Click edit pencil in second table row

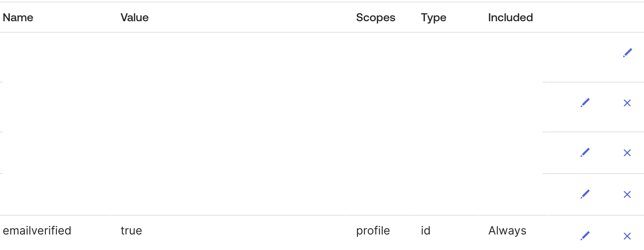pos(585,103)
